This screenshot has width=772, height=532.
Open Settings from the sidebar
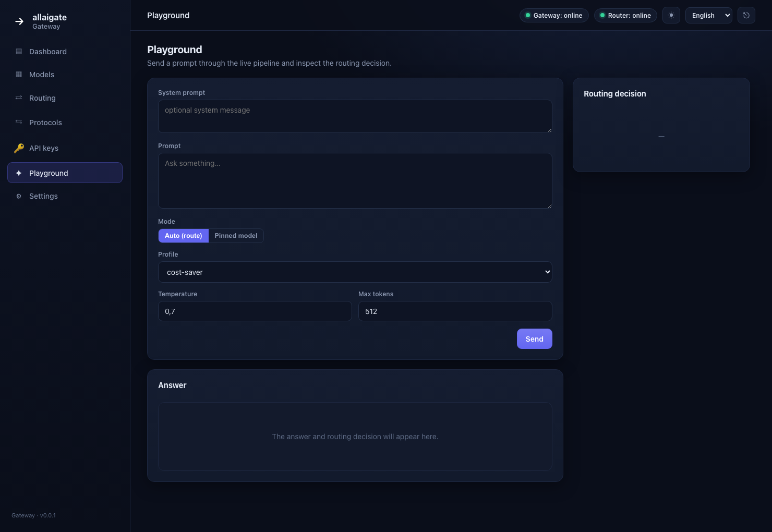tap(65, 196)
